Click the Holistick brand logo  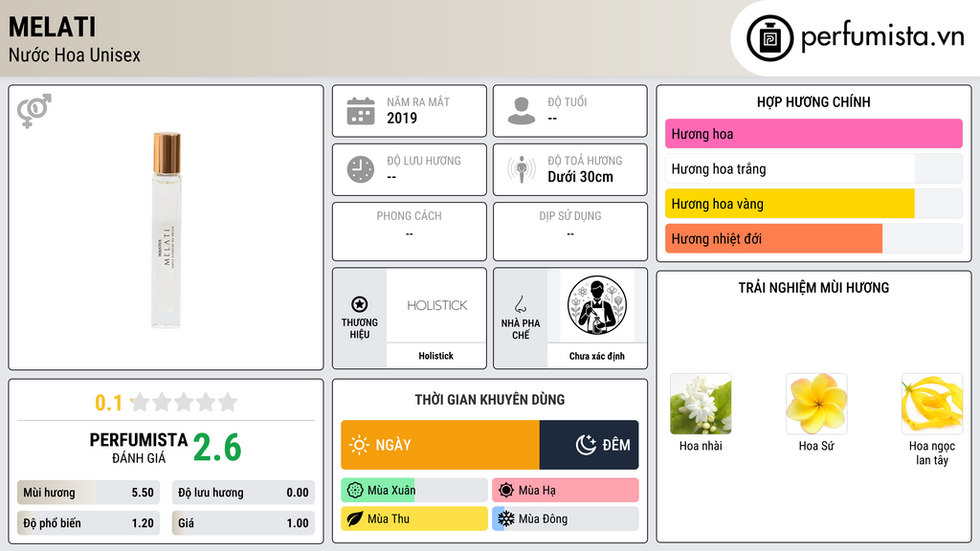[436, 305]
